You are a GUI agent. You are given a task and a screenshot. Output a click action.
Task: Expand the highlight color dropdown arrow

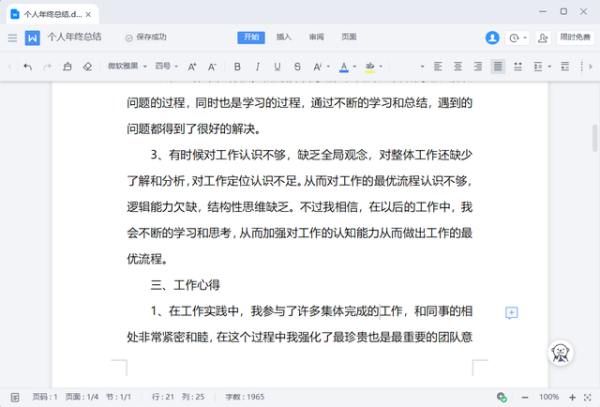[x=383, y=67]
